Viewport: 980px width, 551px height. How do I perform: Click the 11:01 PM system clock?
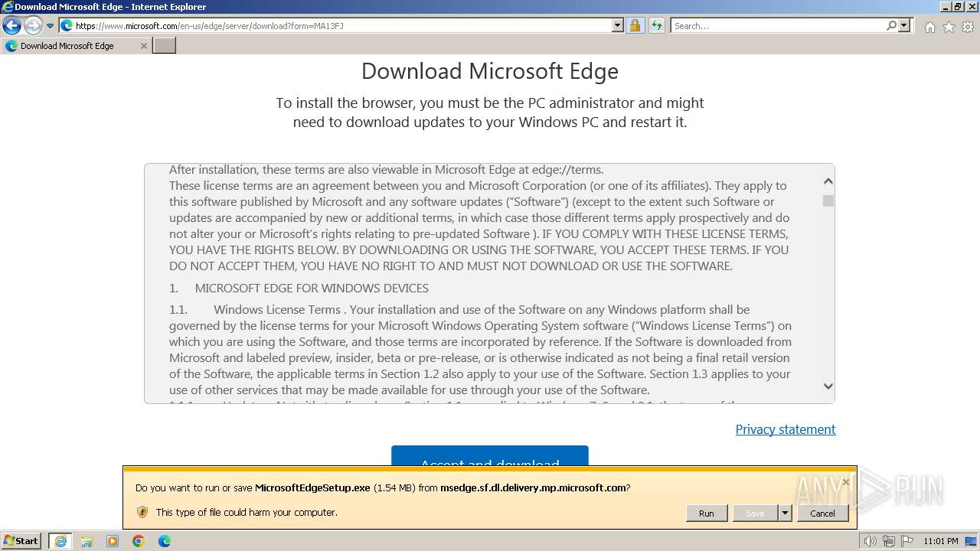coord(941,541)
